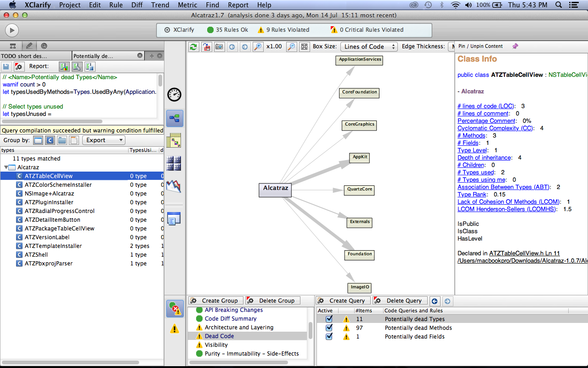Open the trend chart icon
The height and width of the screenshot is (368, 588).
[x=174, y=186]
